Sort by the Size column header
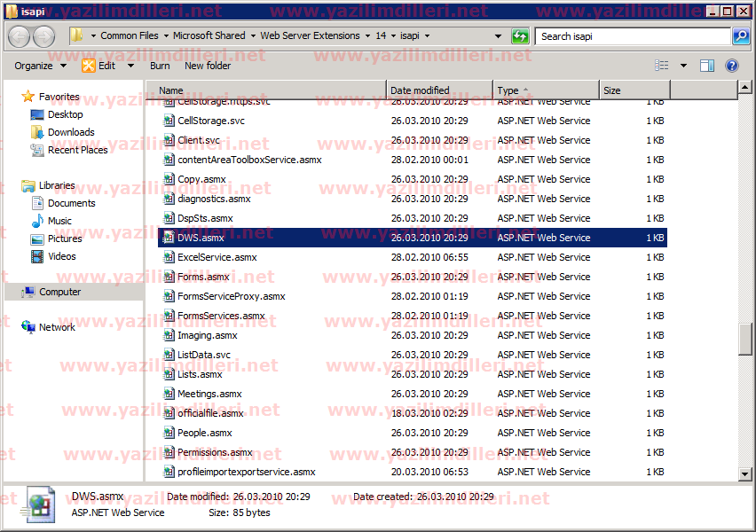Image resolution: width=756 pixels, height=532 pixels. tap(634, 90)
